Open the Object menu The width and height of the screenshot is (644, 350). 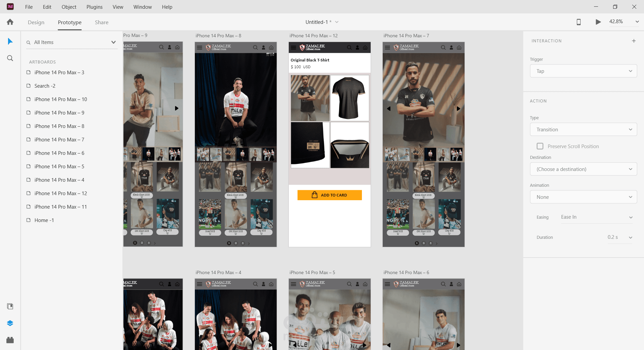coord(69,7)
